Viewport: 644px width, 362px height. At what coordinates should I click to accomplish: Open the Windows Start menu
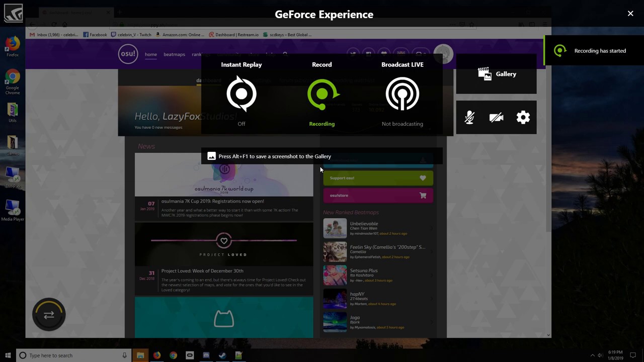click(8, 355)
